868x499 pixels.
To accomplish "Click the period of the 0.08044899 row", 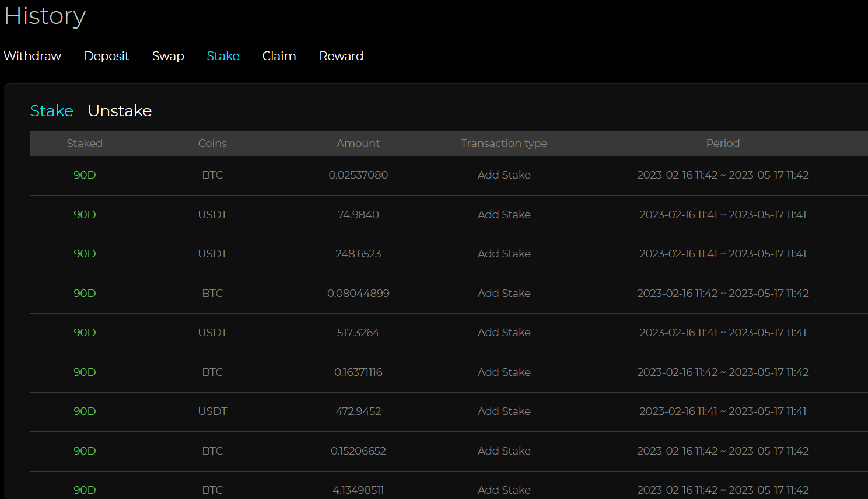I will pos(723,294).
